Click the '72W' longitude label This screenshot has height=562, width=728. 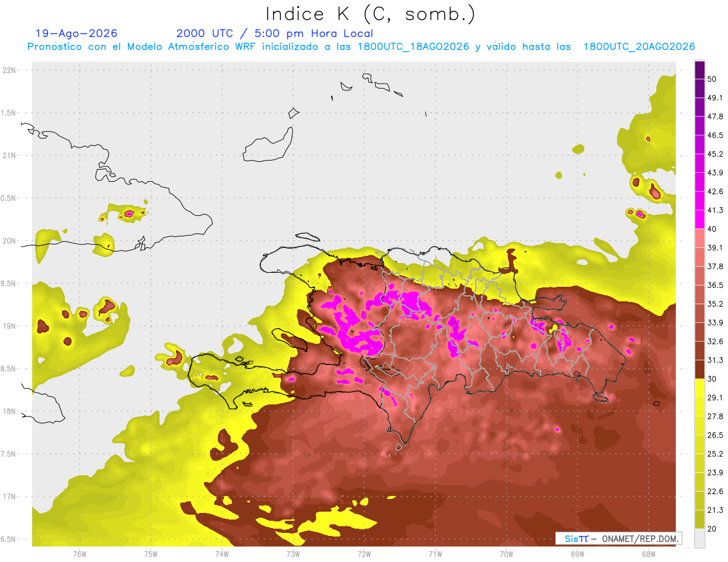tap(364, 554)
